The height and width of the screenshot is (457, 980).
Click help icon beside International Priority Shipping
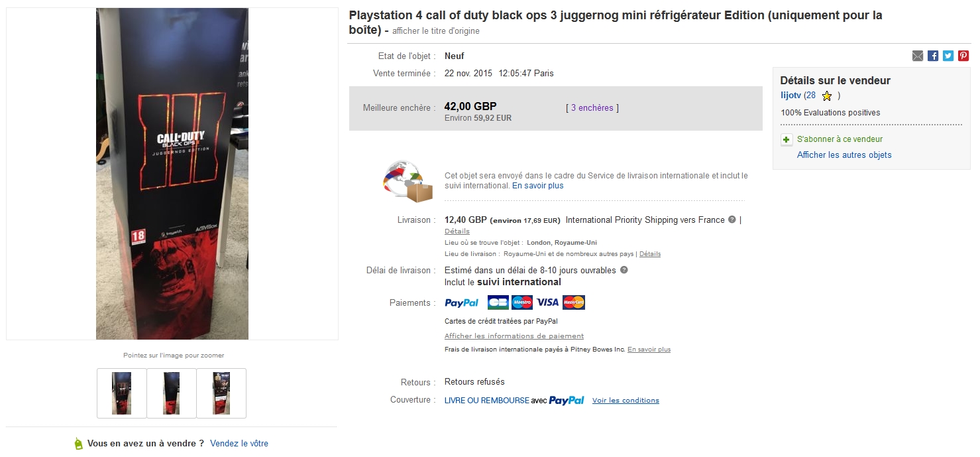click(732, 220)
